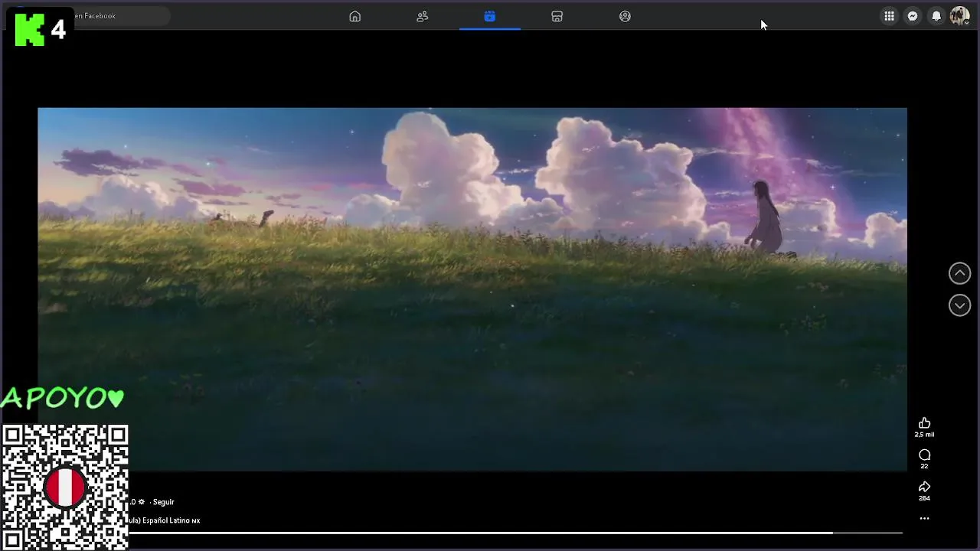
Task: Open the Facebook menu grid icon
Action: click(889, 16)
